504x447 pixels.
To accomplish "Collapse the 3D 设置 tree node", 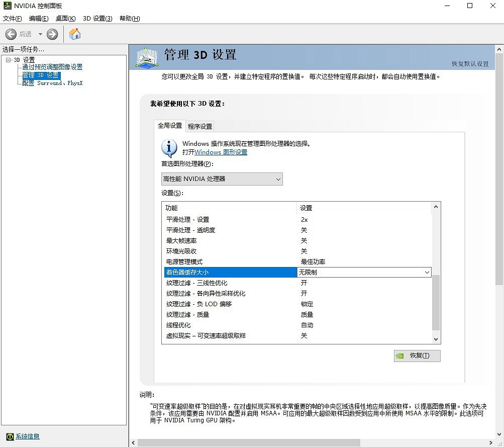I will (8, 60).
